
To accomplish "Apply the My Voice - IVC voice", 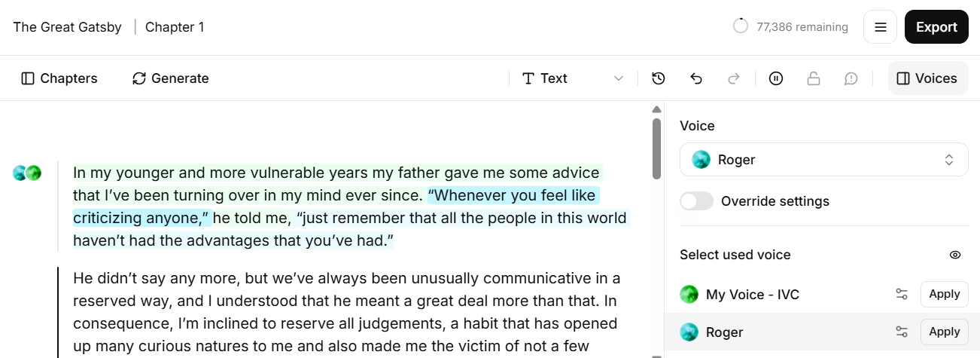I will coord(945,294).
